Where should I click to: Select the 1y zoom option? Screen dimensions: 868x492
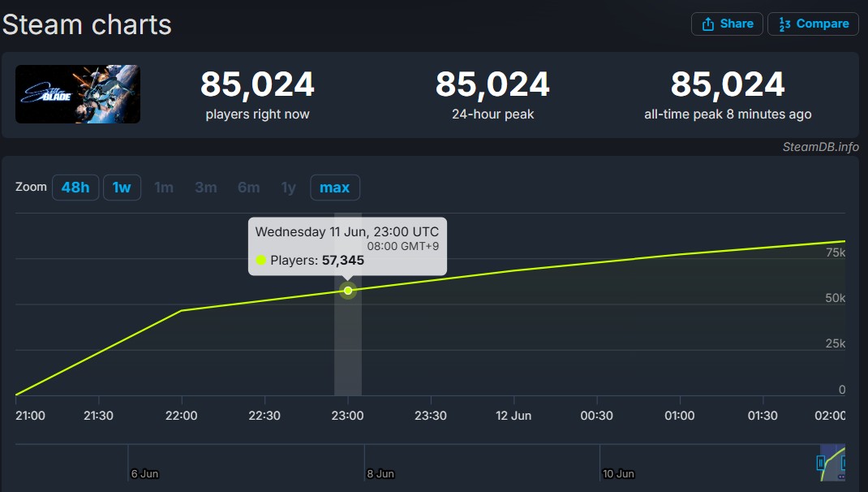click(x=289, y=188)
